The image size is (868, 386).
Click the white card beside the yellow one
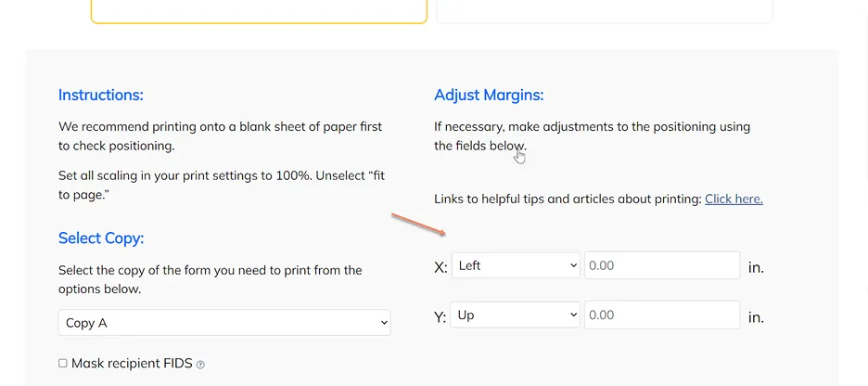coord(605,11)
